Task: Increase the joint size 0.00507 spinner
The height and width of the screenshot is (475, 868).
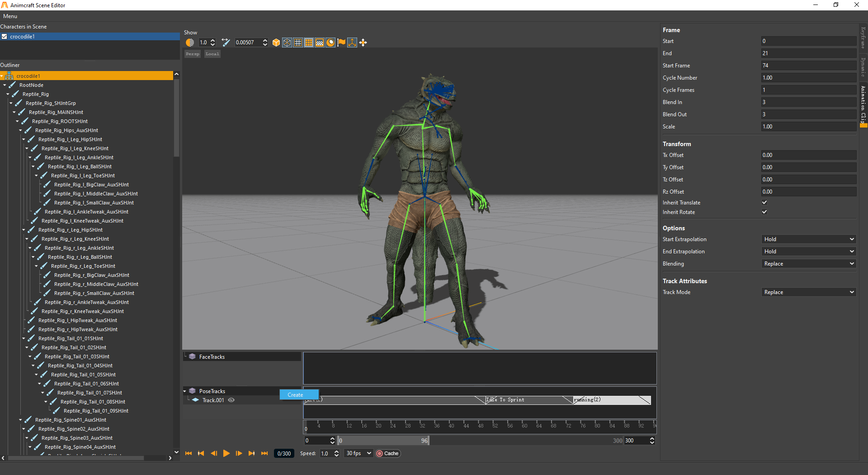Action: coord(265,40)
